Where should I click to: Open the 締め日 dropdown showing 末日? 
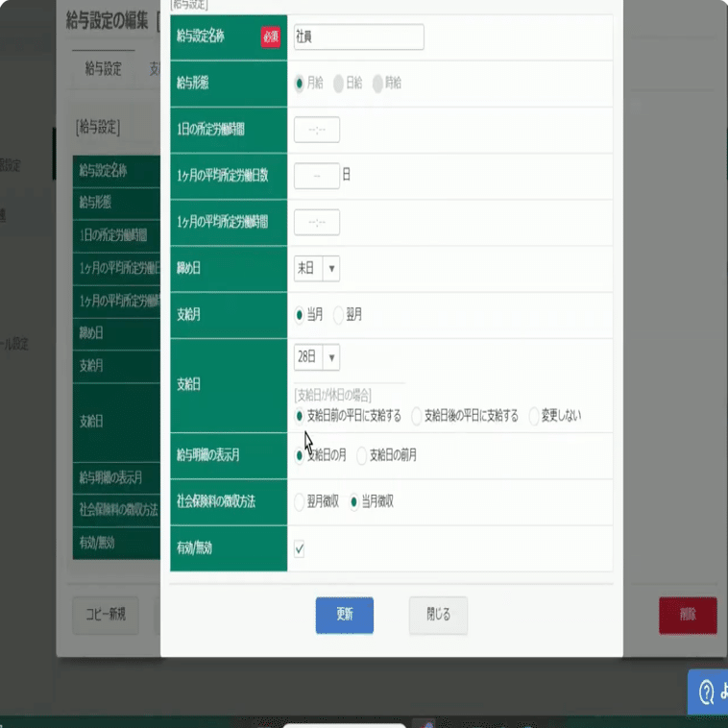[x=317, y=268]
